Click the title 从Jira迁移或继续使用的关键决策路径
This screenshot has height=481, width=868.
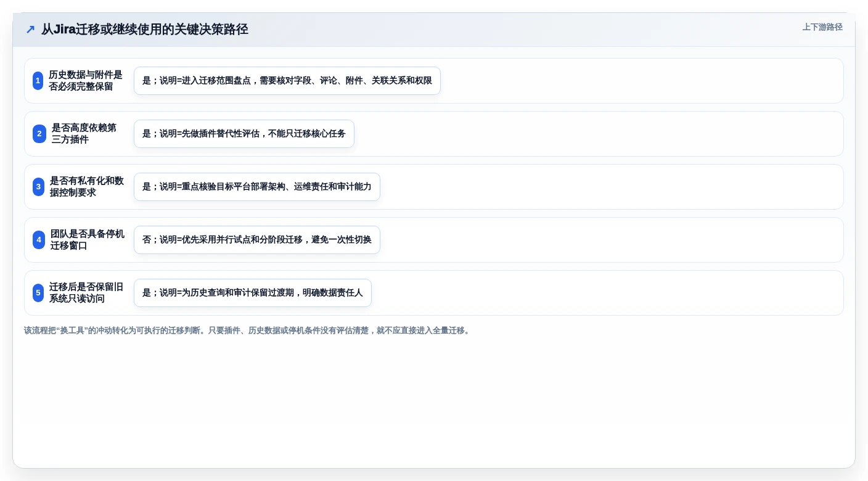(x=145, y=30)
